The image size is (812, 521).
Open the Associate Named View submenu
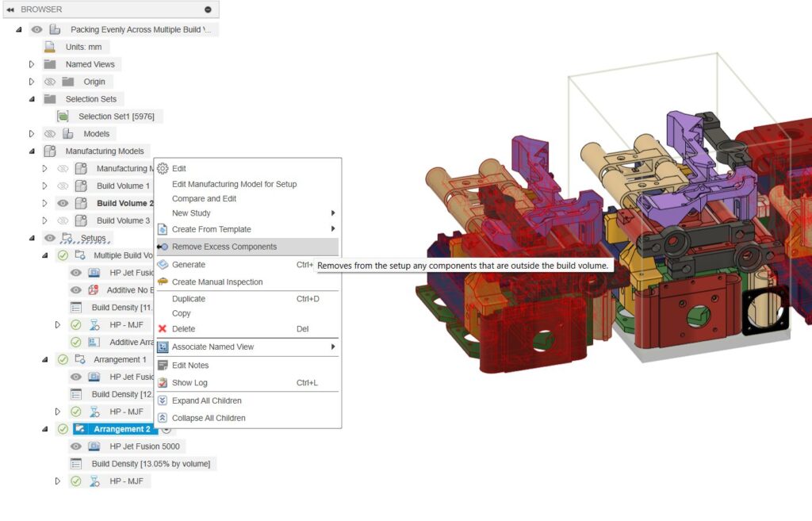tap(247, 347)
